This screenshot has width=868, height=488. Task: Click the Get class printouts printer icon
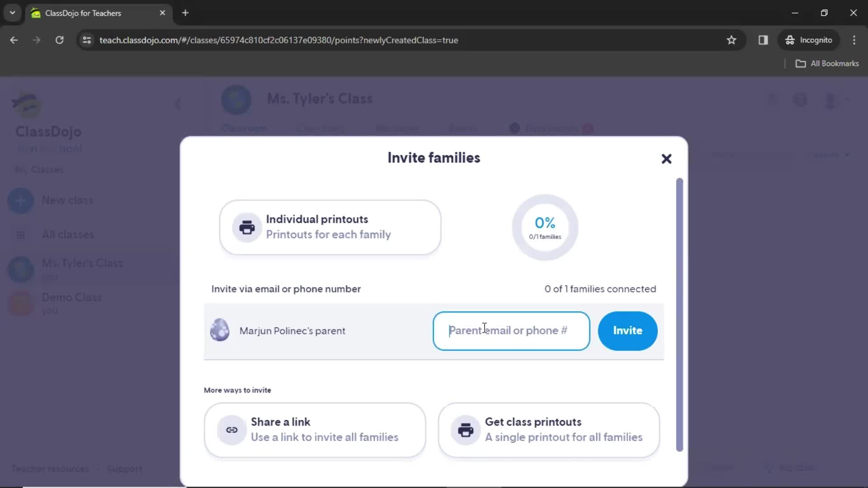(465, 430)
